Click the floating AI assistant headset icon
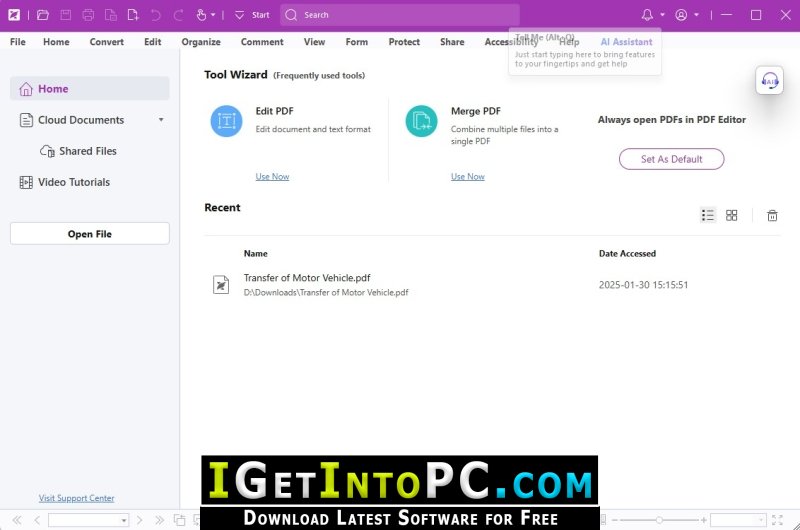Image resolution: width=800 pixels, height=530 pixels. (x=769, y=81)
